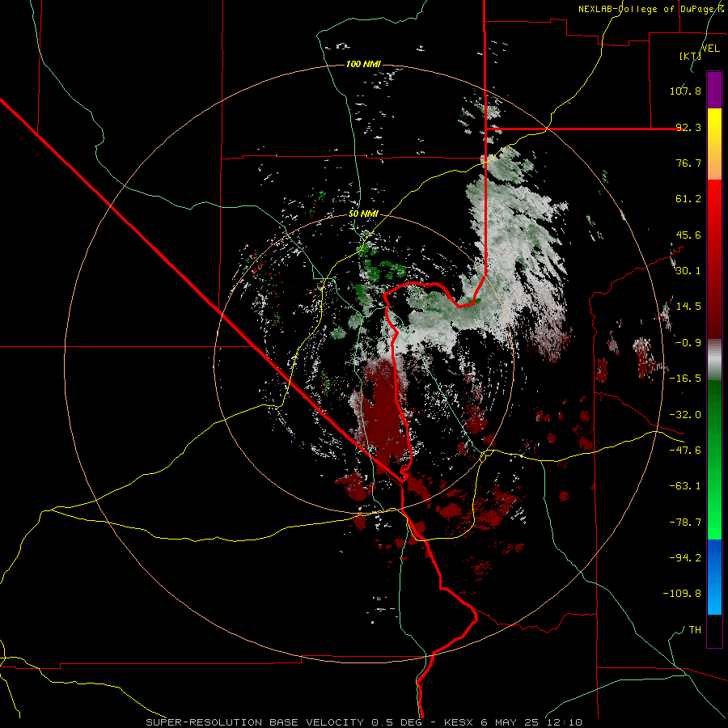Pick the dark TH segment of the color bar

point(714,630)
